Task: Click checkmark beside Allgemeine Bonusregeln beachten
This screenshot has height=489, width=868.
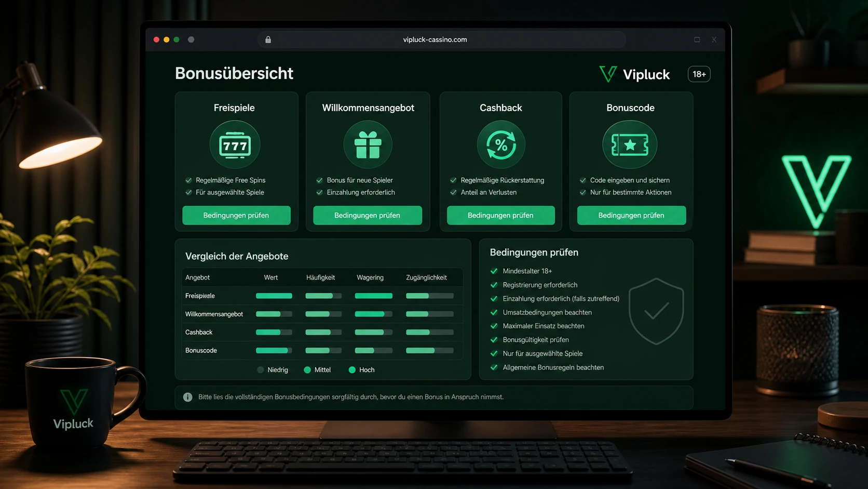Action: coord(494,367)
